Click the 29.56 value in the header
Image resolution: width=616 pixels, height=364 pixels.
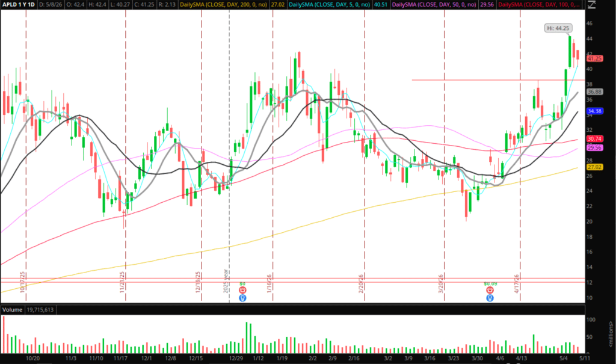(487, 5)
